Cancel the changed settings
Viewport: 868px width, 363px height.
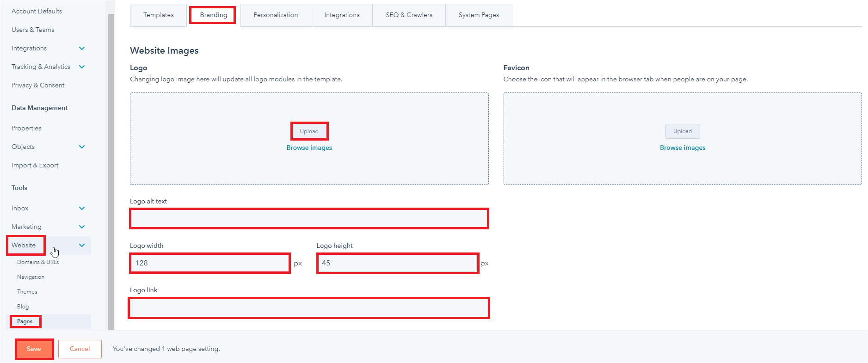pyautogui.click(x=80, y=349)
